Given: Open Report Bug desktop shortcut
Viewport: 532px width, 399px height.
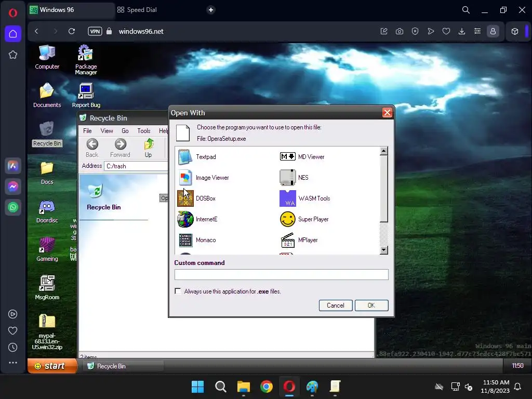Looking at the screenshot, I should click(x=86, y=96).
